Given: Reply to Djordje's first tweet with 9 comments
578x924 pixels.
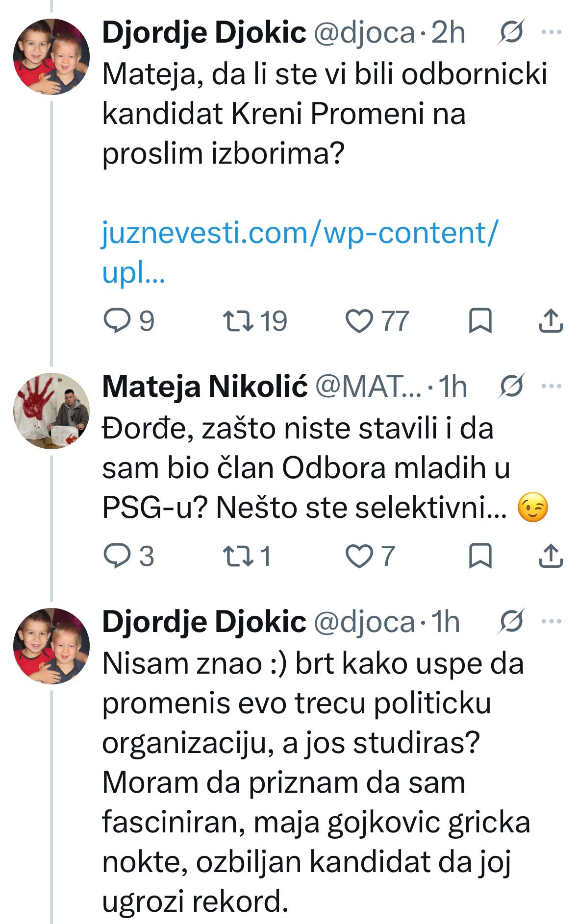Looking at the screenshot, I should coord(129,321).
